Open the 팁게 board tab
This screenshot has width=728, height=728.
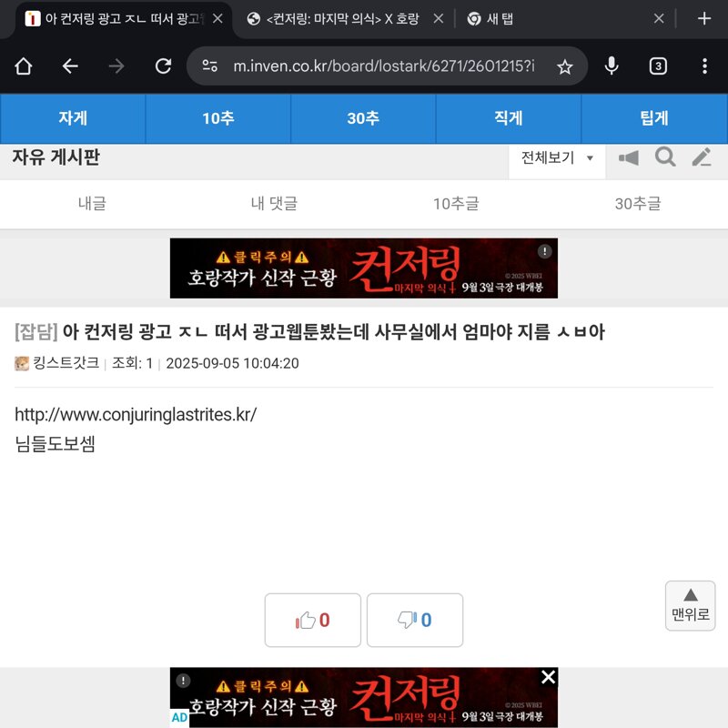[x=654, y=118]
